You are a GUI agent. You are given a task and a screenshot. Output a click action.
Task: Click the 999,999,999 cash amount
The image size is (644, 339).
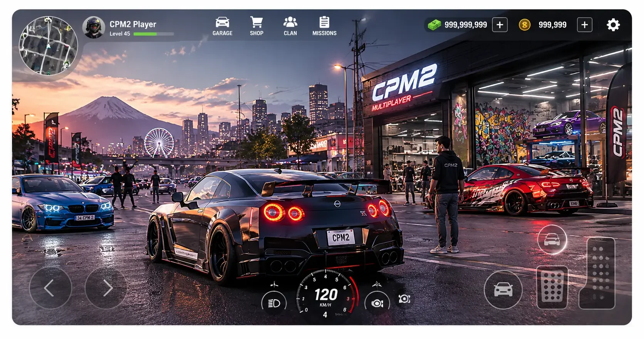pos(466,25)
